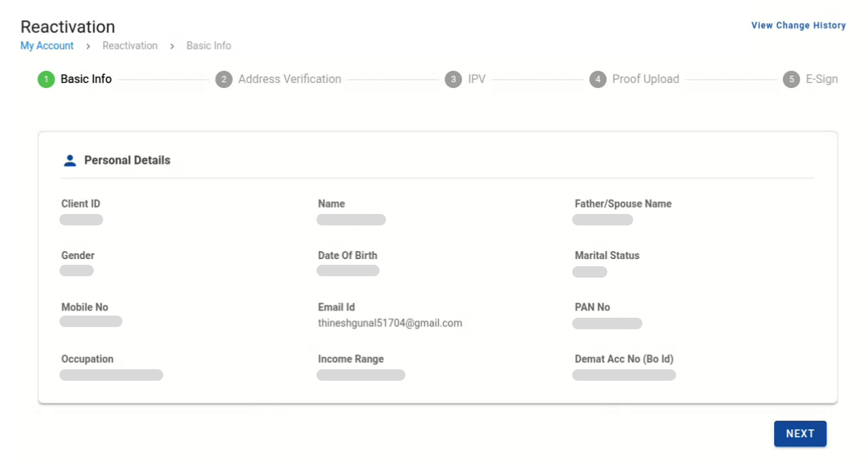Open the My Account breadcrumb link
The height and width of the screenshot is (463, 868).
coord(47,46)
